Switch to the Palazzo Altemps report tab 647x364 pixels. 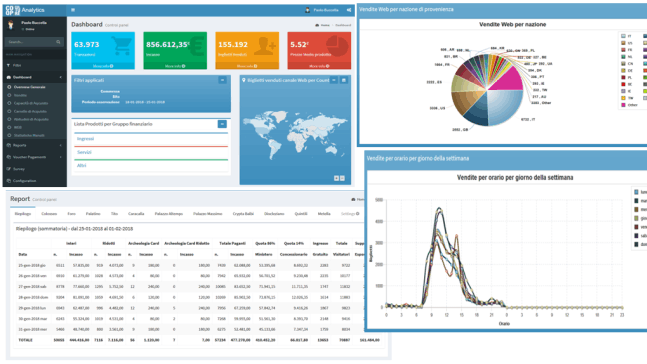tap(168, 214)
